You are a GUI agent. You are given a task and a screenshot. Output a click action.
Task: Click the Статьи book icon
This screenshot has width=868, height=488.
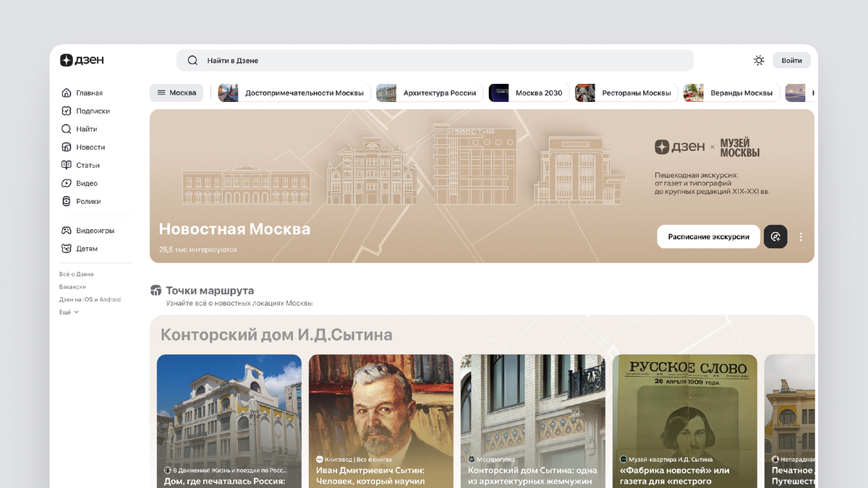tap(66, 165)
